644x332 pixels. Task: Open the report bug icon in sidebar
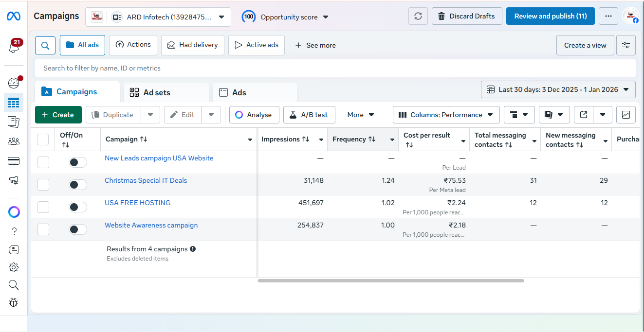pyautogui.click(x=14, y=302)
